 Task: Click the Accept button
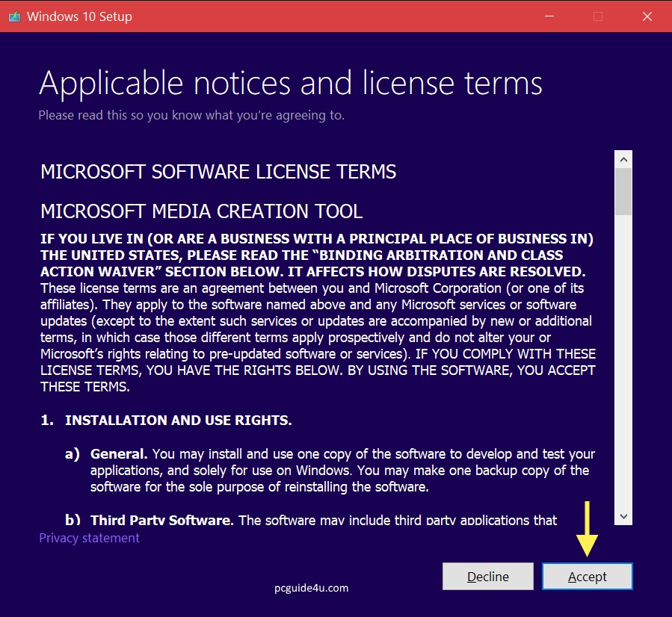(x=588, y=576)
